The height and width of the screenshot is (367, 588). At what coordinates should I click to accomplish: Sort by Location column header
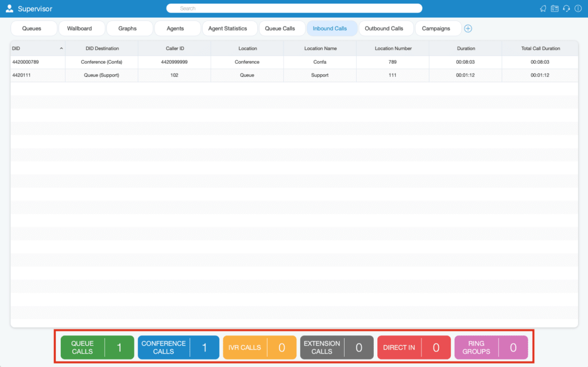(x=247, y=48)
